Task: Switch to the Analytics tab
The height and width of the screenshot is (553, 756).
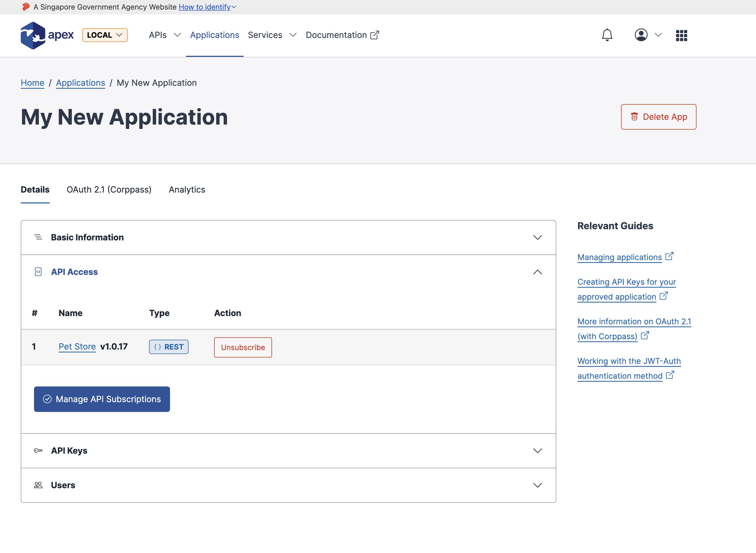Action: pos(187,189)
